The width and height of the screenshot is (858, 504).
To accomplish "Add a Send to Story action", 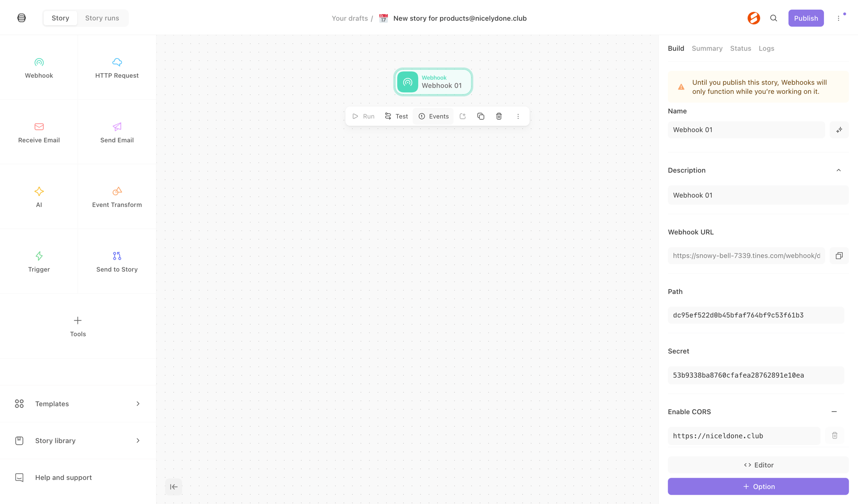I will pyautogui.click(x=117, y=262).
